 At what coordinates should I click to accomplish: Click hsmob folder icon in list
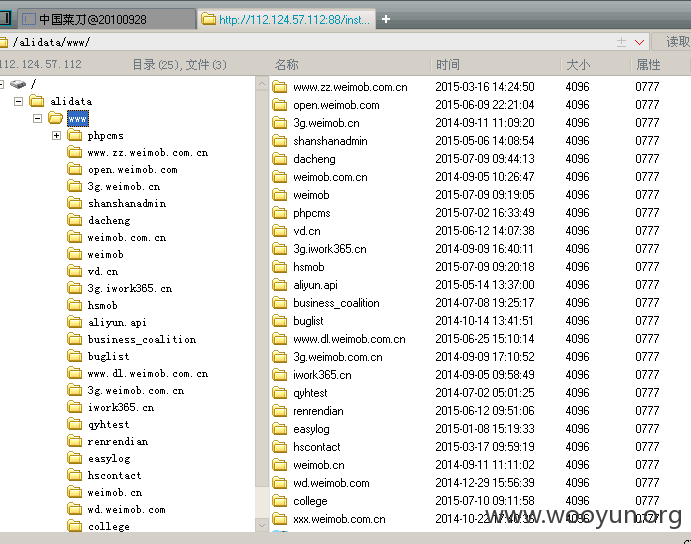280,267
